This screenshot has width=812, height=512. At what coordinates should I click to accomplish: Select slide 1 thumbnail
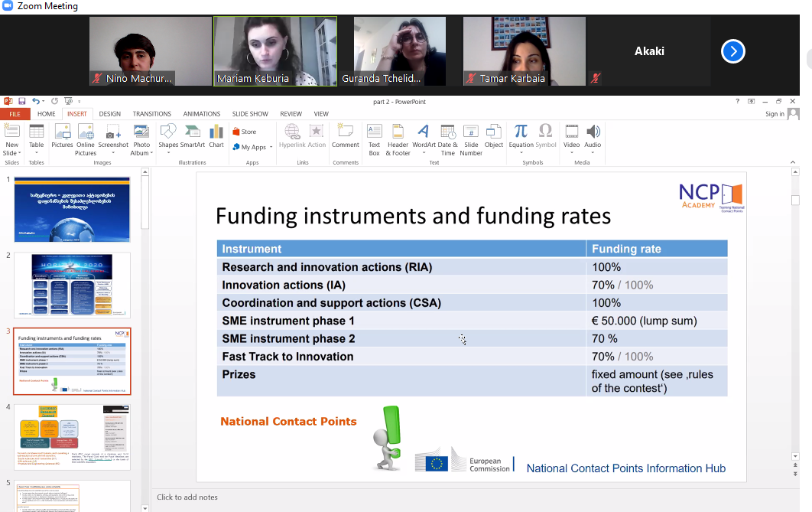pyautogui.click(x=72, y=210)
